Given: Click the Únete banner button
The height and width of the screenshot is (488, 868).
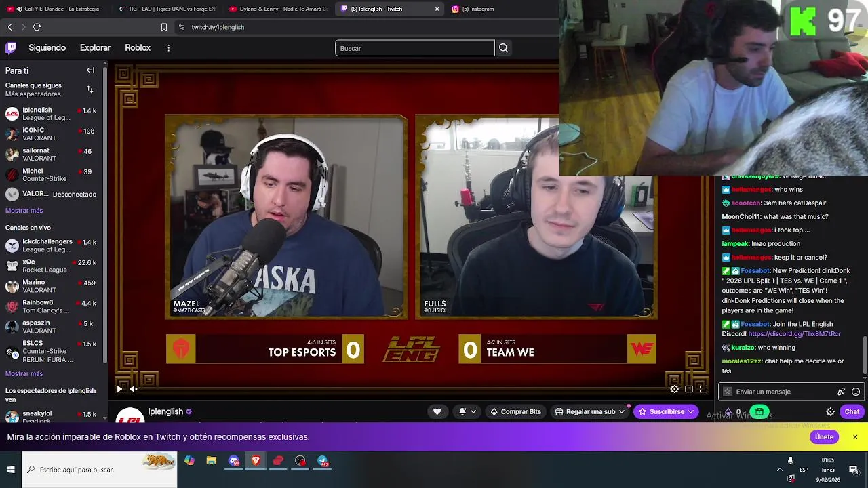Looking at the screenshot, I should coord(824,437).
